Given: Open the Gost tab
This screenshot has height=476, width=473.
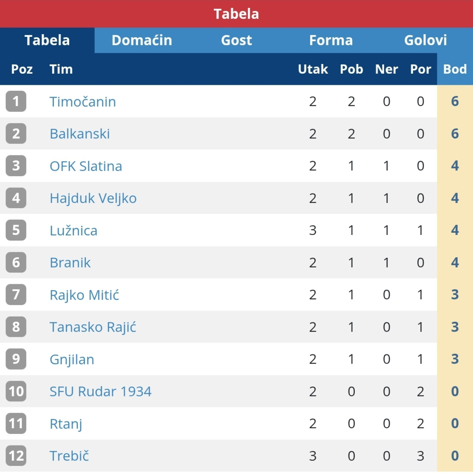Looking at the screenshot, I should [236, 40].
